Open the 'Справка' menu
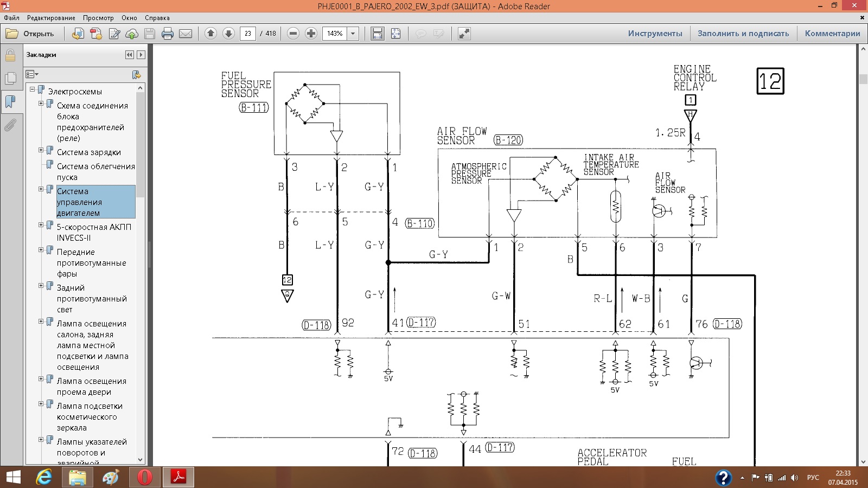 [157, 18]
